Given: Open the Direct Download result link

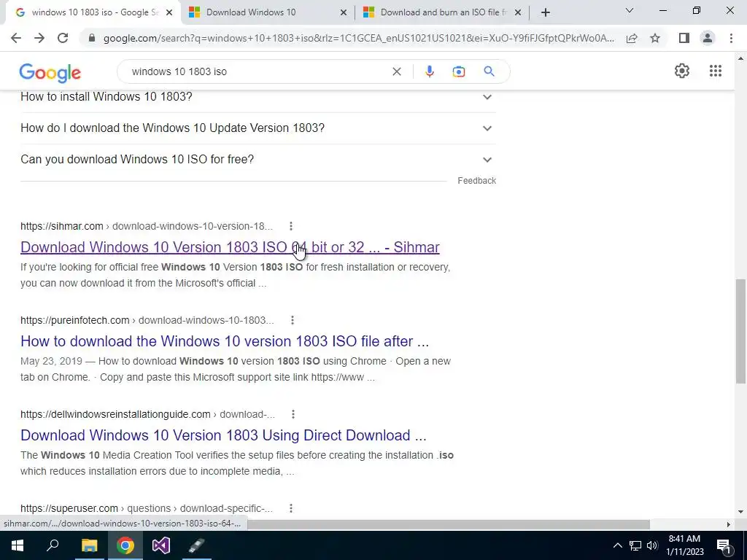Looking at the screenshot, I should coord(223,435).
